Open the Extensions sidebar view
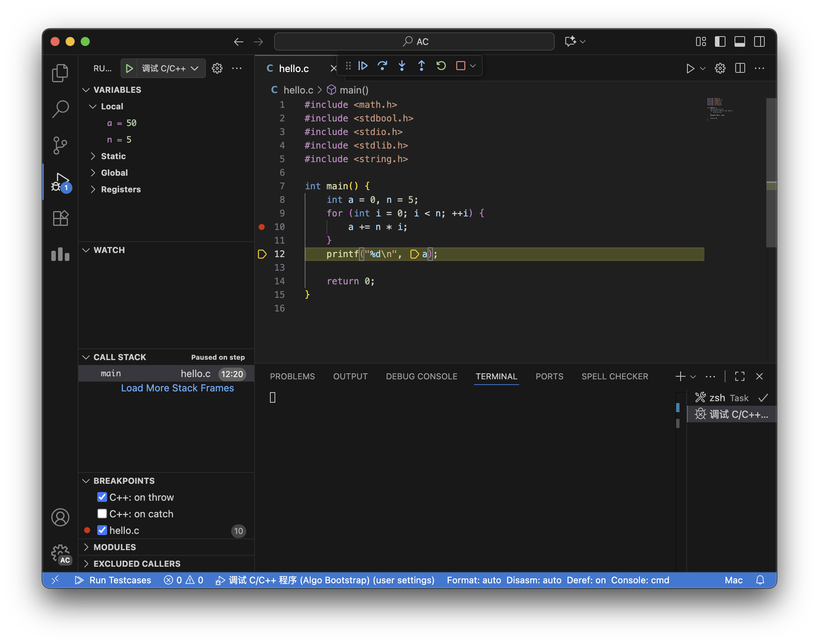This screenshot has height=644, width=819. point(60,218)
